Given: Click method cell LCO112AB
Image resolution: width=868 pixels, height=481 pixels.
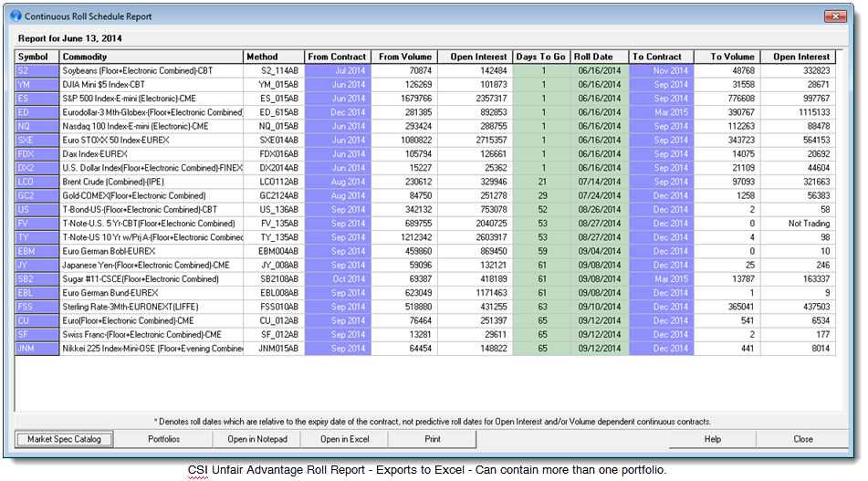Looking at the screenshot, I should tap(274, 182).
